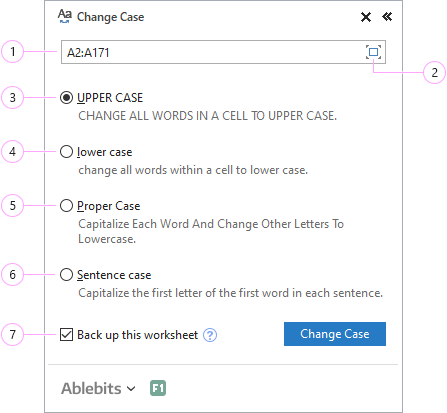Click the Change Case Aa icon in the title
447x413 pixels.
[65, 16]
